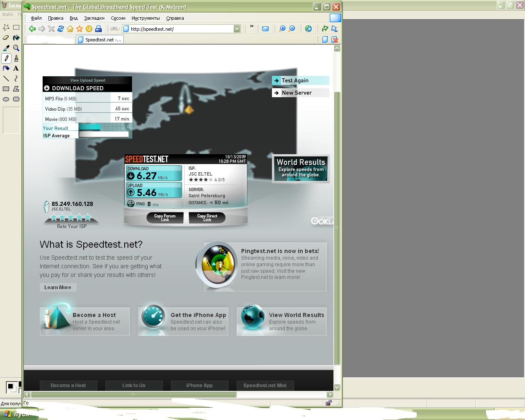This screenshot has height=420, width=525.
Task: Zoom in using the magnifier plus icon
Action: [x=282, y=29]
